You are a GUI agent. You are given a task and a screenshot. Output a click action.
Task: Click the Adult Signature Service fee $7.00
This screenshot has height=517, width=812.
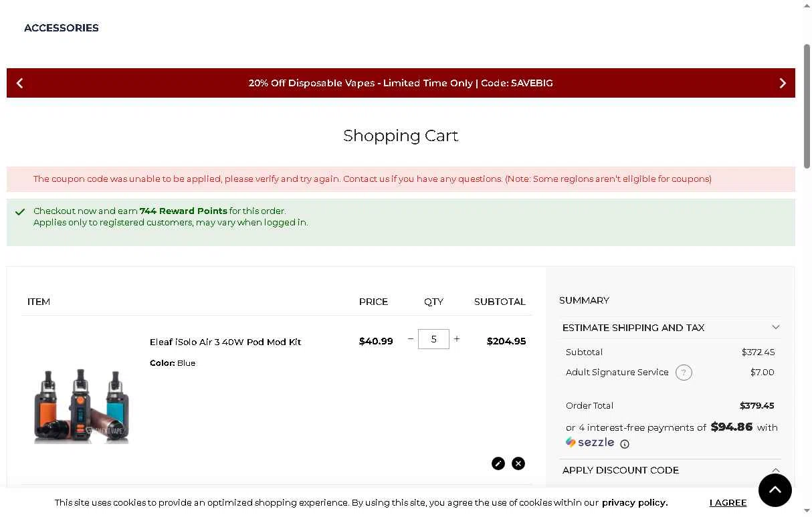tap(763, 372)
